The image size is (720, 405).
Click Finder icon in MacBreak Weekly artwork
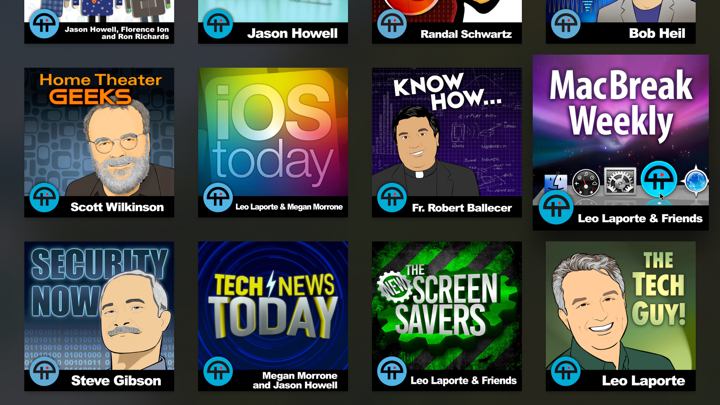click(x=556, y=182)
